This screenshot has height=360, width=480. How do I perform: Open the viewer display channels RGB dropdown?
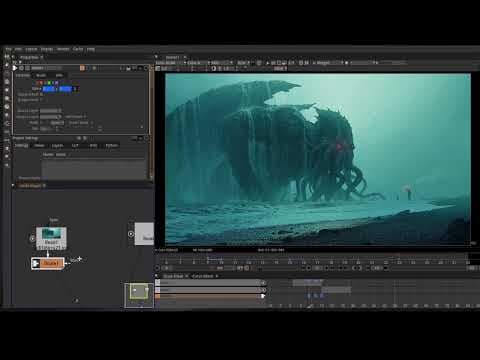pos(221,63)
